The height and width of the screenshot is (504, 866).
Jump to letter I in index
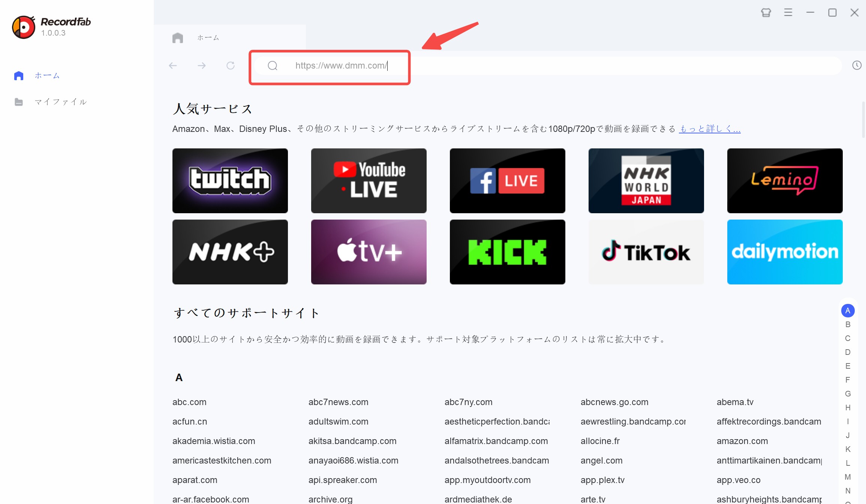click(848, 422)
